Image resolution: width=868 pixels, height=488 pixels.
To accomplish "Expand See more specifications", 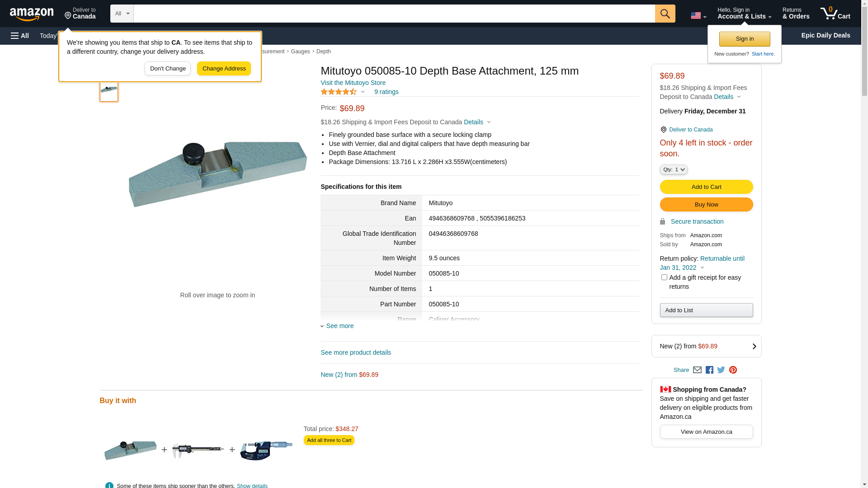I will (x=340, y=326).
